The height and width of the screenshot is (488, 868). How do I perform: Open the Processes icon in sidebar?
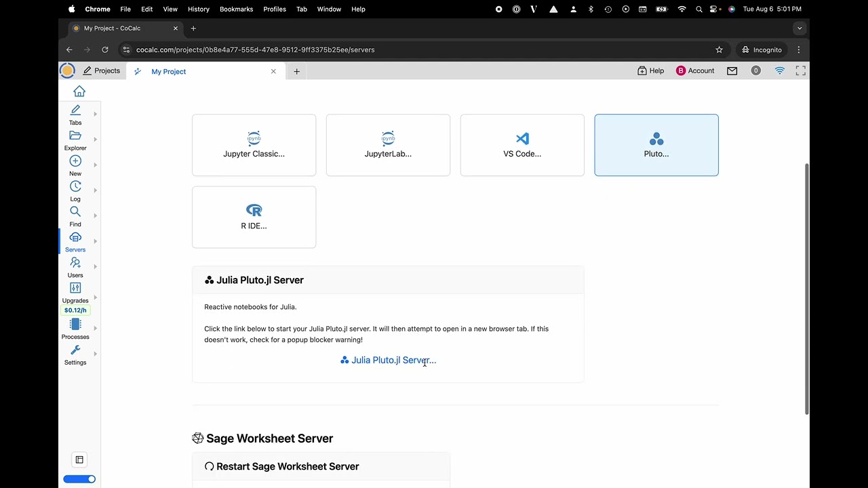[x=75, y=325]
